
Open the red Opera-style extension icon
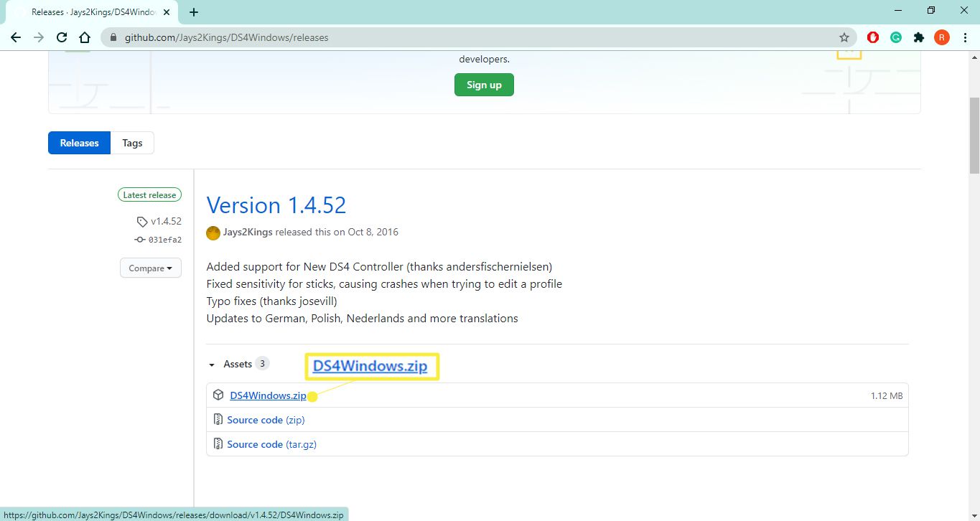coord(873,37)
